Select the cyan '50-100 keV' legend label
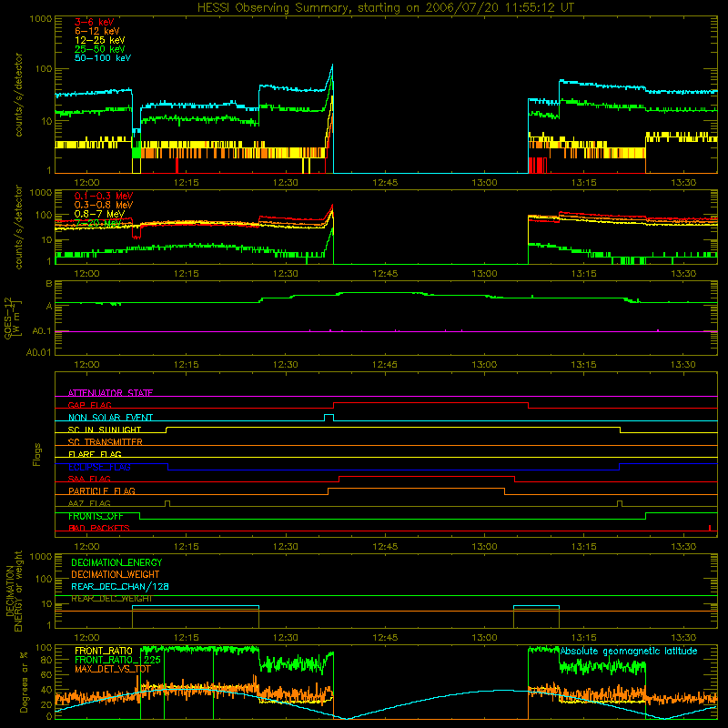The width and height of the screenshot is (728, 728). pos(103,58)
